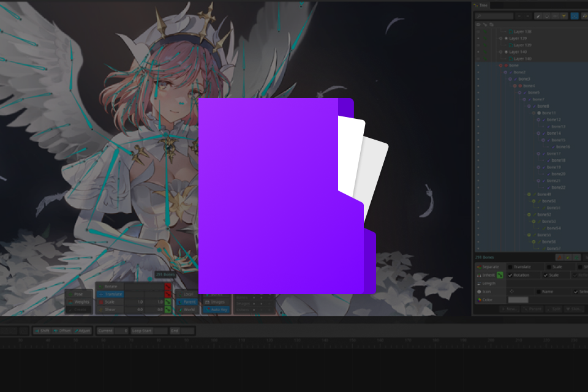Activate the Create tool

79,310
